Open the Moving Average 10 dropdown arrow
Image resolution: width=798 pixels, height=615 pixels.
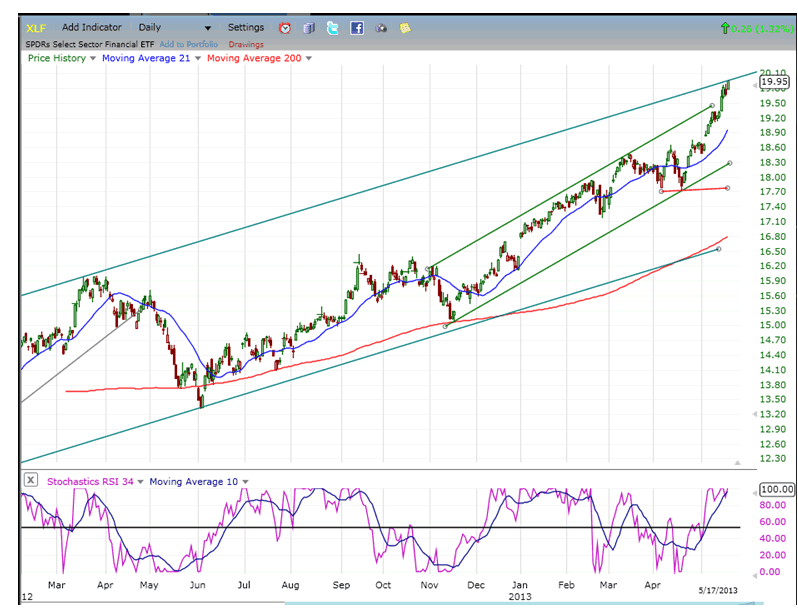point(245,482)
